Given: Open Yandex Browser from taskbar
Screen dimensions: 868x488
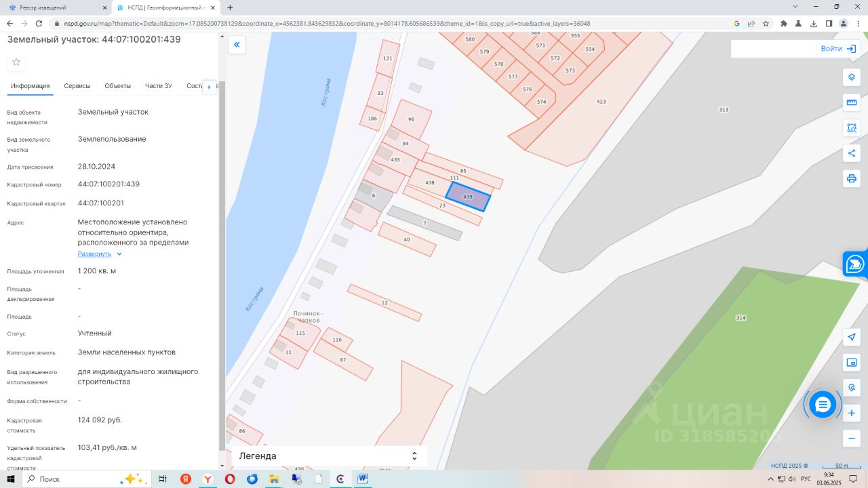Looking at the screenshot, I should coord(208,479).
